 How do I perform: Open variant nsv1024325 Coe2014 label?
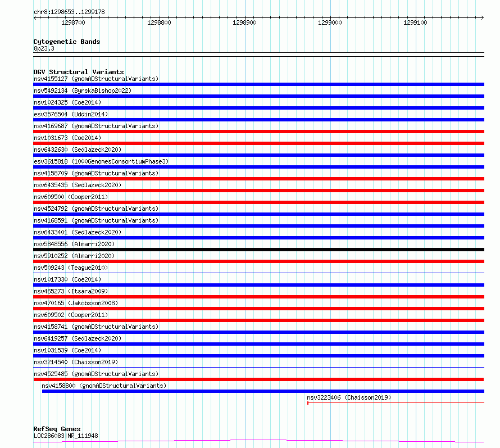[67, 102]
